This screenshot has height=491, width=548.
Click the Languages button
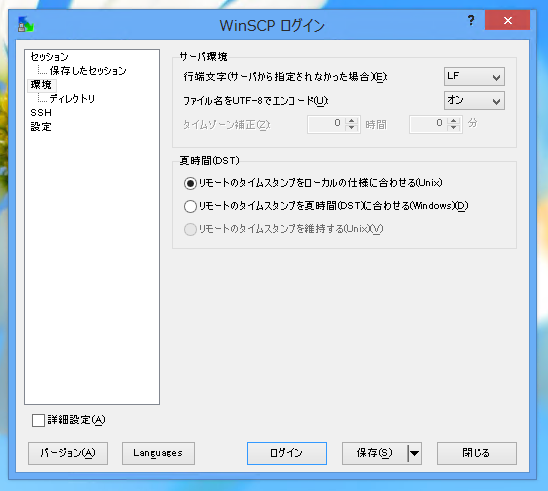click(158, 453)
